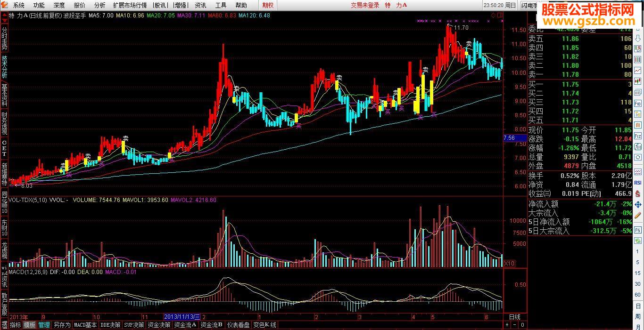Load the 资金流B template

tap(212, 325)
